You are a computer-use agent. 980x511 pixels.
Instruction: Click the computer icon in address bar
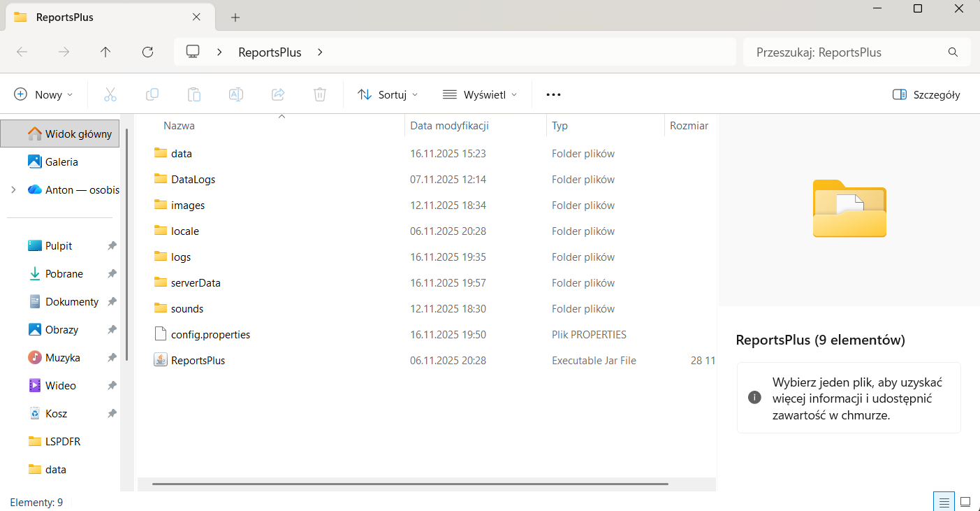(193, 52)
